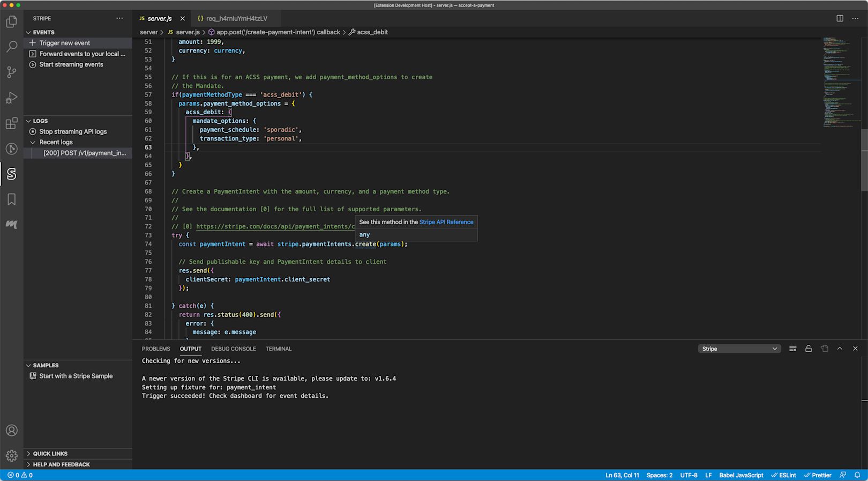
Task: Open the Stripe output channel dropdown
Action: tap(739, 349)
